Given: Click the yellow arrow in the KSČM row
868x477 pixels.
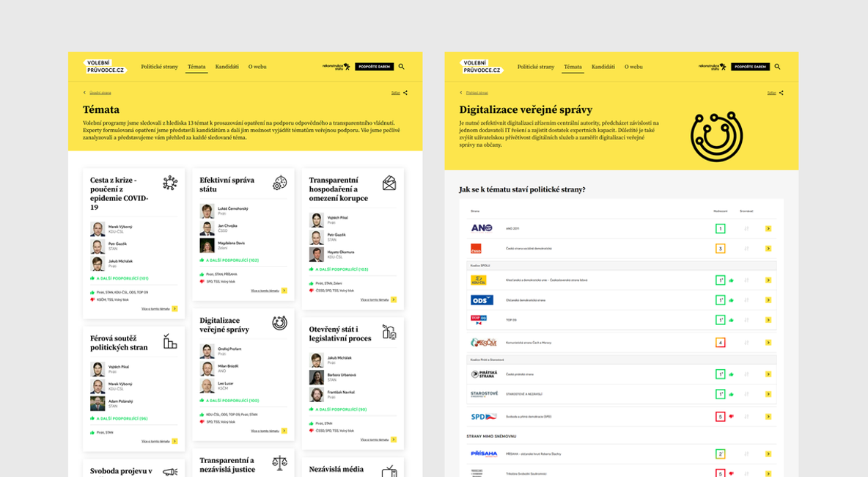Looking at the screenshot, I should click(x=768, y=343).
